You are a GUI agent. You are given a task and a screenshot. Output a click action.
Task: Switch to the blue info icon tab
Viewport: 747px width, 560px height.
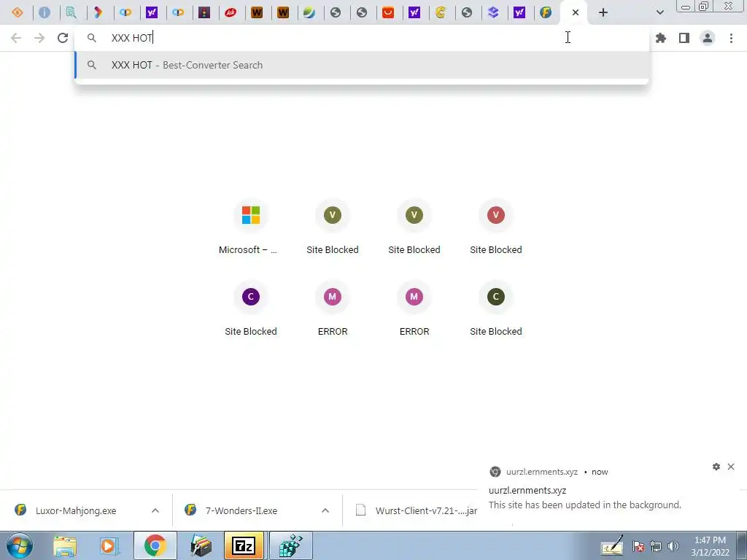pyautogui.click(x=44, y=12)
